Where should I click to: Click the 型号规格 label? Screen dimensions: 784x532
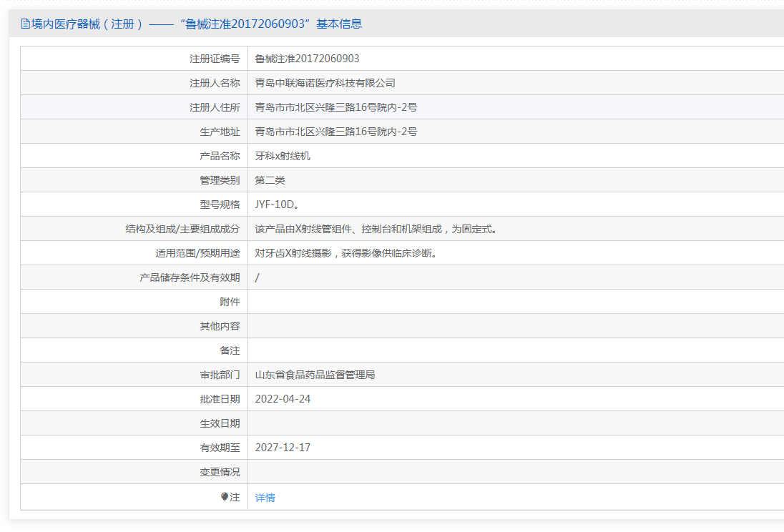220,205
